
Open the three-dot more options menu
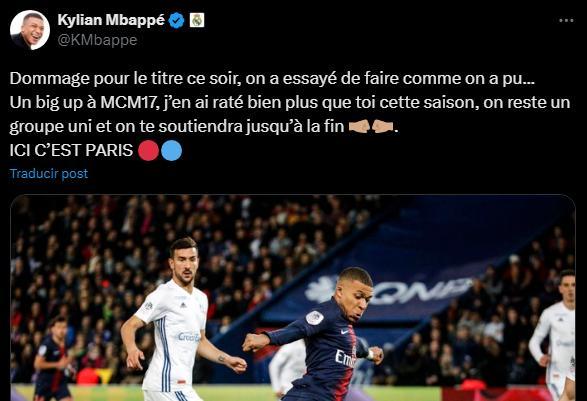[x=566, y=21]
